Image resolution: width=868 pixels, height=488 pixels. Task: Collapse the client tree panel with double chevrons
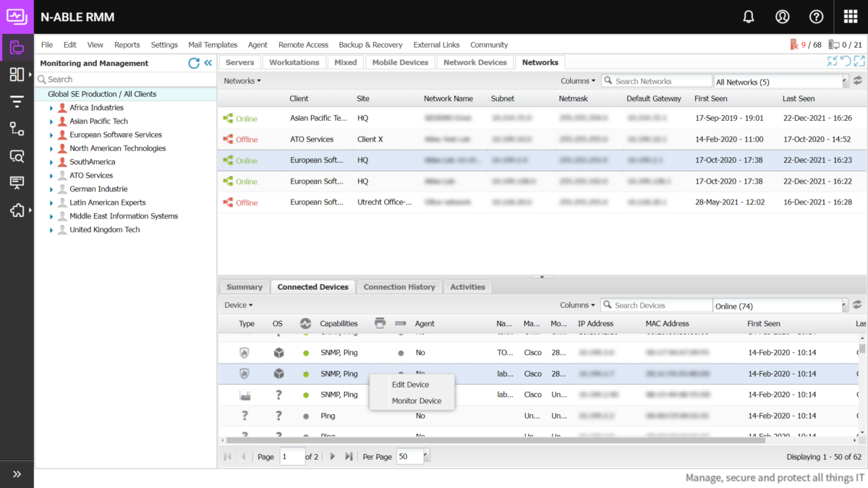click(208, 63)
